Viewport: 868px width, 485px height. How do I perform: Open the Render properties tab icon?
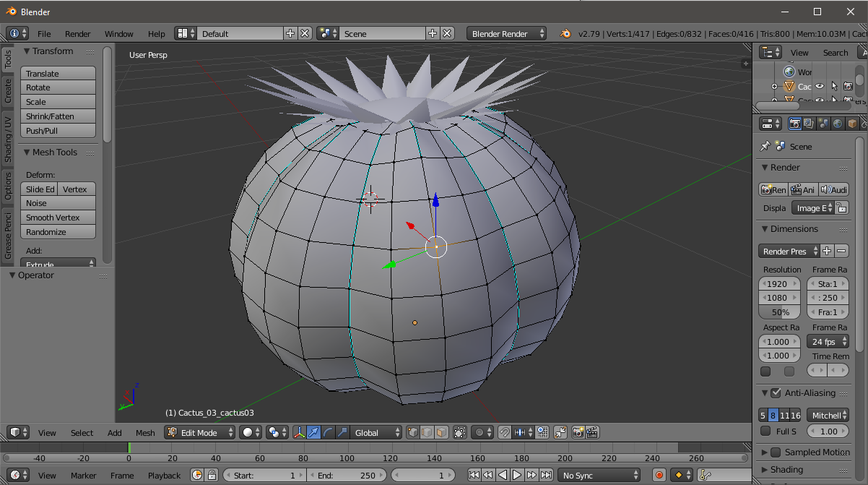click(795, 124)
